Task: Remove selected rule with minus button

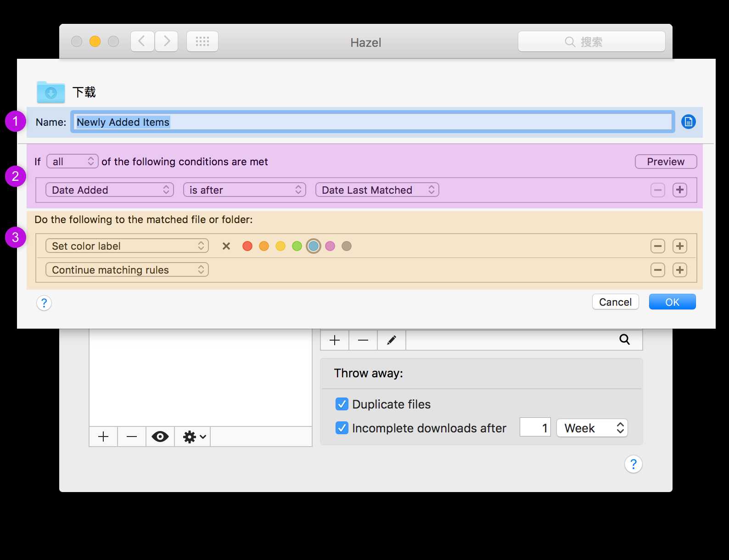Action: click(363, 340)
